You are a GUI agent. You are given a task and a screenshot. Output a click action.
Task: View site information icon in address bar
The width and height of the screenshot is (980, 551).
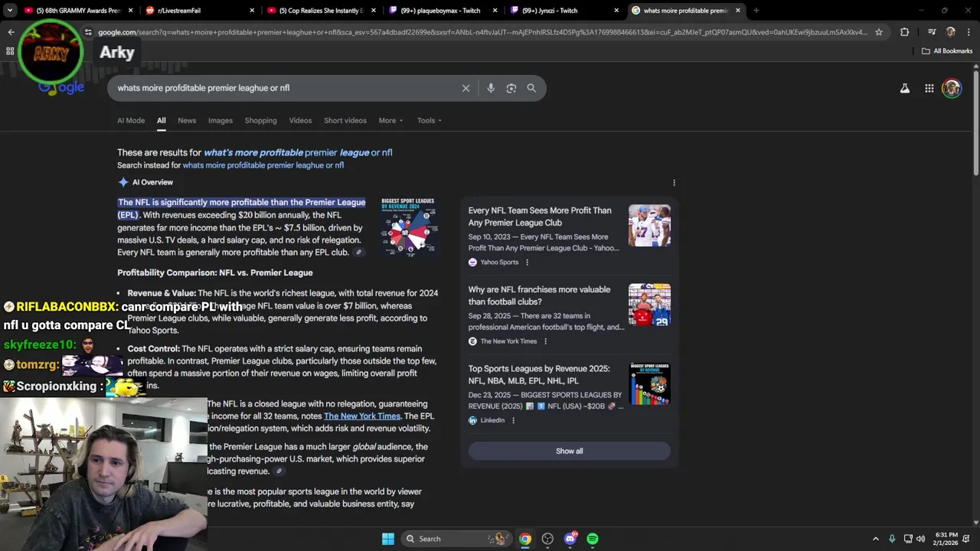88,32
